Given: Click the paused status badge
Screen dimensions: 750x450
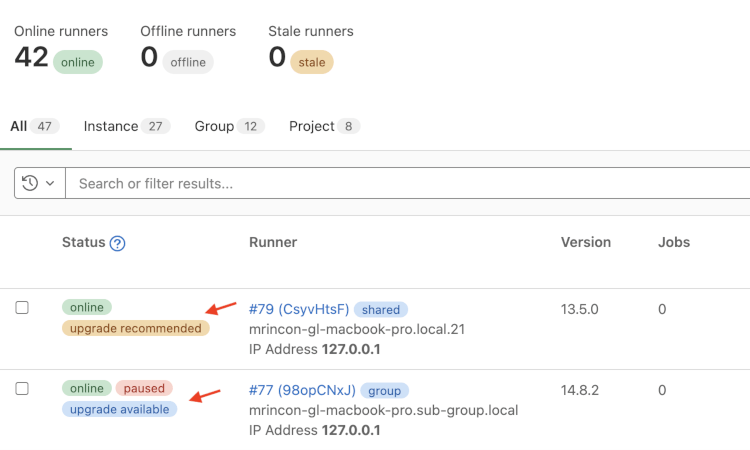Looking at the screenshot, I should pos(144,388).
